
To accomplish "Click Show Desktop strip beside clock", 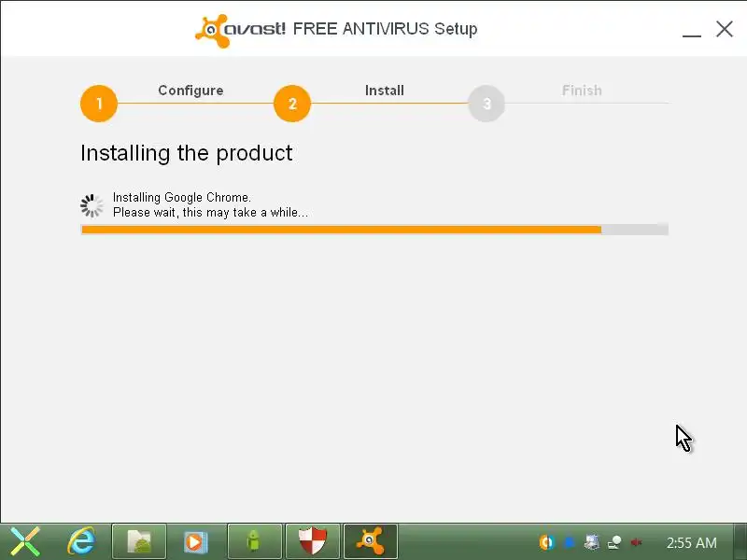I will [740, 541].
